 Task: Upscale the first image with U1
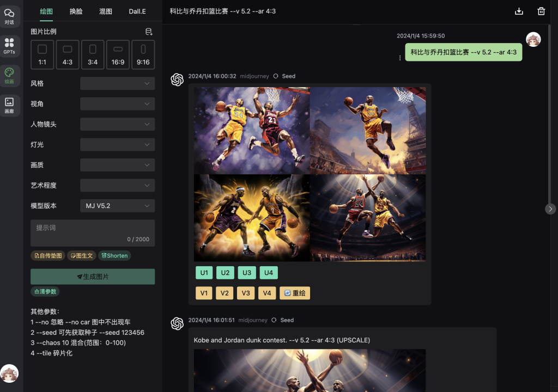[203, 272]
